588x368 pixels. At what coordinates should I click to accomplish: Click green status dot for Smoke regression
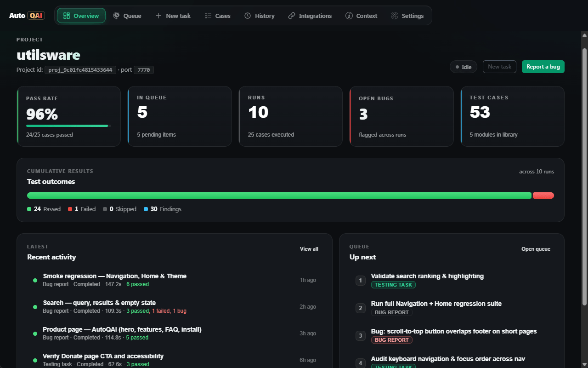pyautogui.click(x=35, y=280)
